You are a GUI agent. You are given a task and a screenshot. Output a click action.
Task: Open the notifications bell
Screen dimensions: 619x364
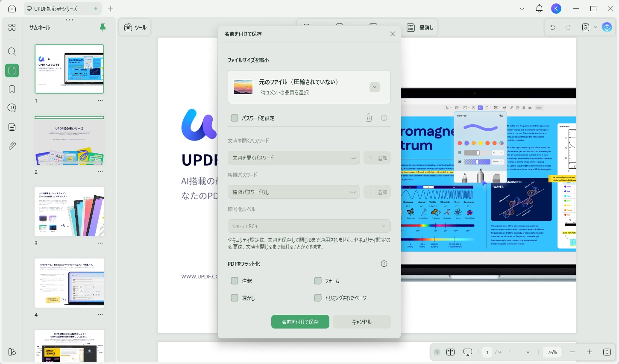point(539,9)
